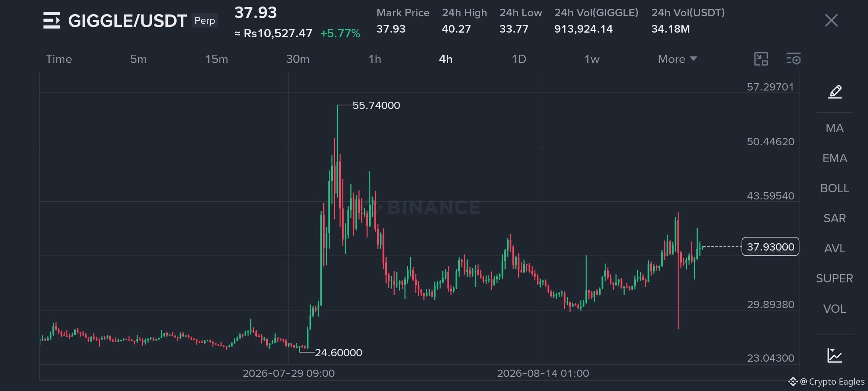
Task: Click the 57.29701 price axis label
Action: click(770, 87)
